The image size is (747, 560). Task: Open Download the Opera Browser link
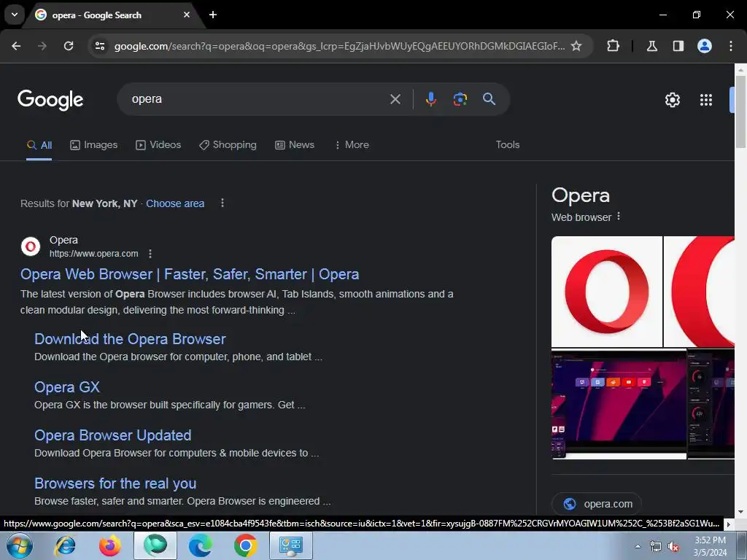130,339
